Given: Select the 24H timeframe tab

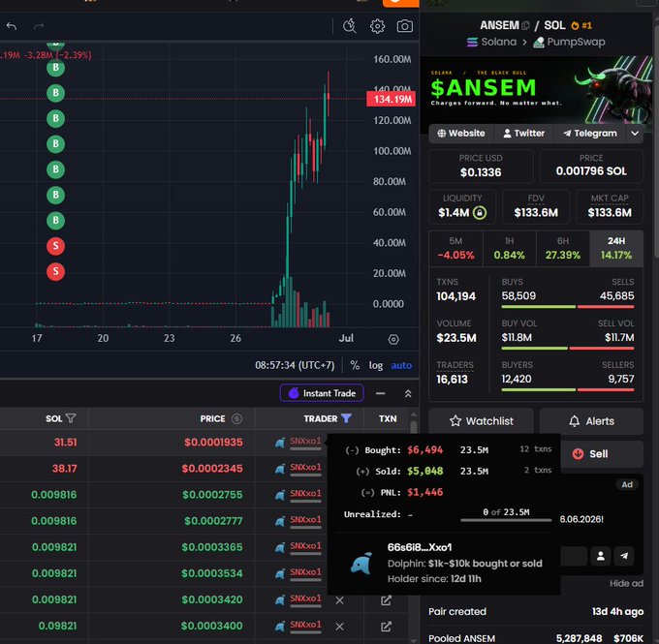Looking at the screenshot, I should (x=616, y=248).
